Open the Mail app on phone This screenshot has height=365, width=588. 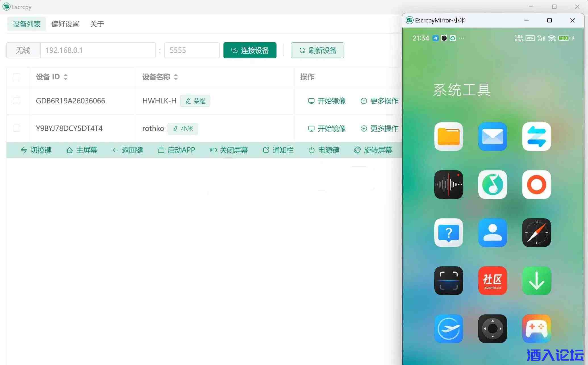[492, 137]
